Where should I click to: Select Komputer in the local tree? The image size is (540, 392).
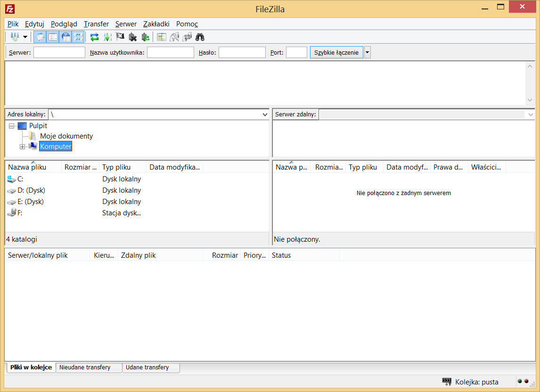click(x=56, y=147)
